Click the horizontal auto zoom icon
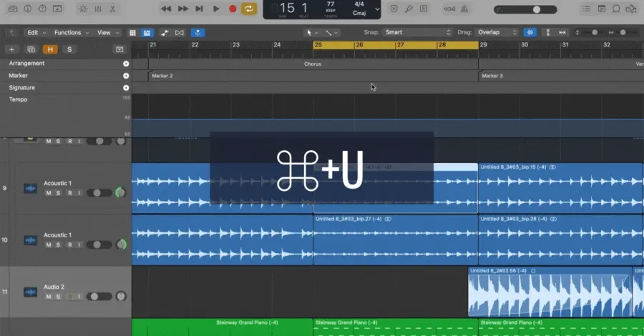This screenshot has width=644, height=336. (562, 32)
